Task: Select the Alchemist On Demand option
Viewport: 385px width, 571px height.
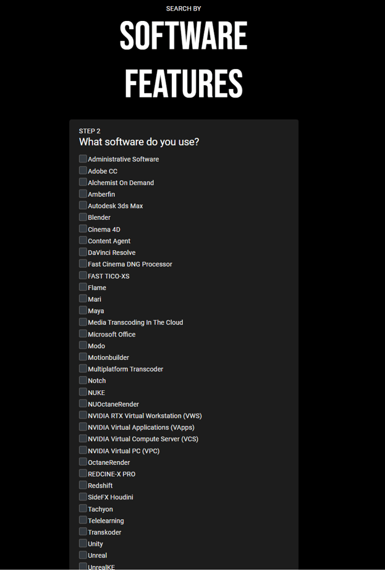Action: pyautogui.click(x=83, y=182)
